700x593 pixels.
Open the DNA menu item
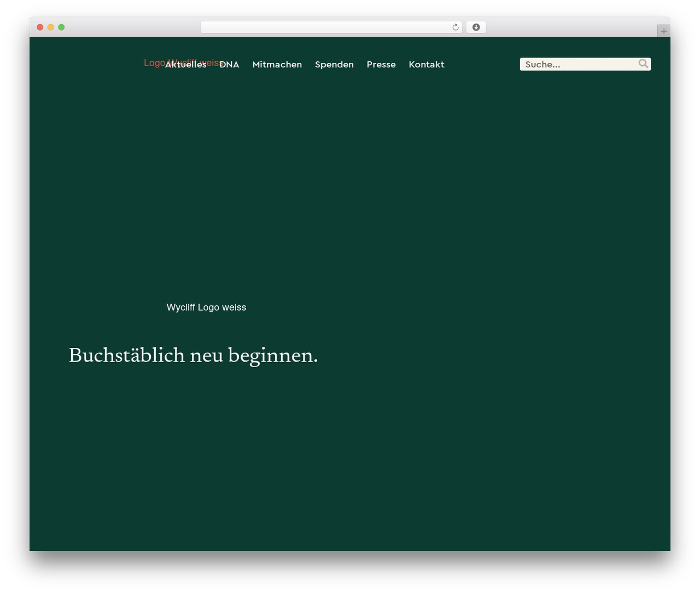[x=229, y=65]
